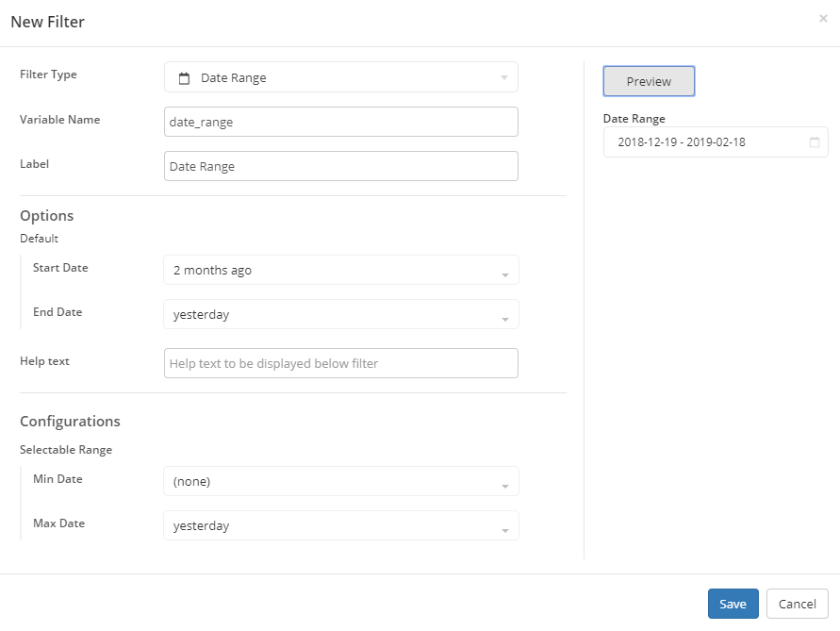Click the 2018-12-19 - 2019-02-18 date range field
The width and height of the screenshot is (840, 631).
[707, 142]
